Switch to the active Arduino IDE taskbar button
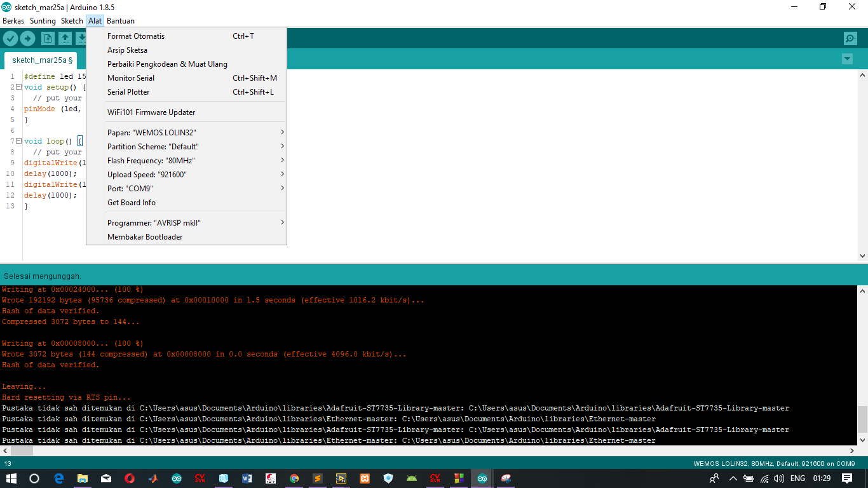This screenshot has height=488, width=868. coord(482,478)
